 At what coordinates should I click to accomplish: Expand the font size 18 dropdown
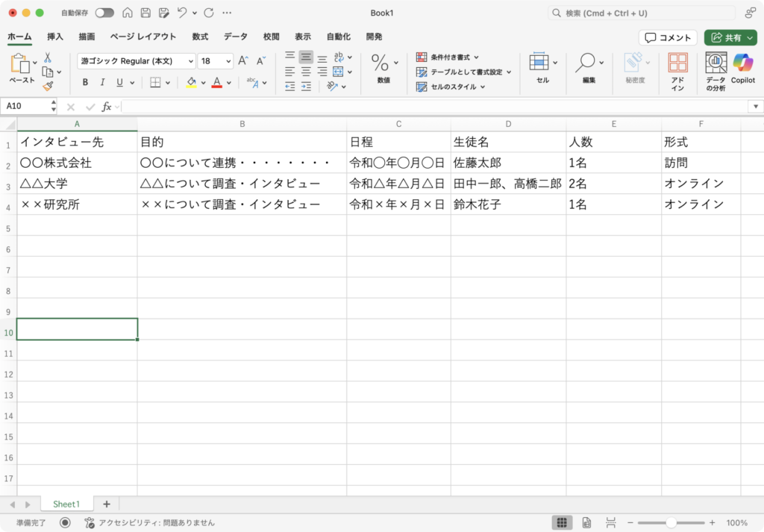pos(228,61)
